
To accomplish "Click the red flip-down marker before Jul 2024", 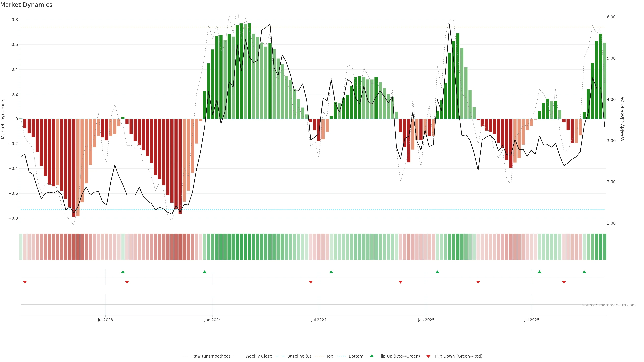I will (311, 282).
